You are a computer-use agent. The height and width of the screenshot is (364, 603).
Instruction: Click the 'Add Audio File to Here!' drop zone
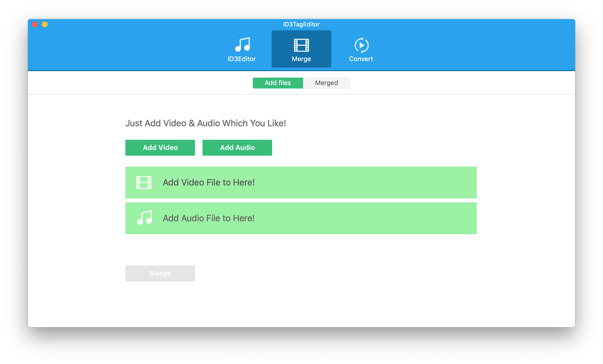301,218
